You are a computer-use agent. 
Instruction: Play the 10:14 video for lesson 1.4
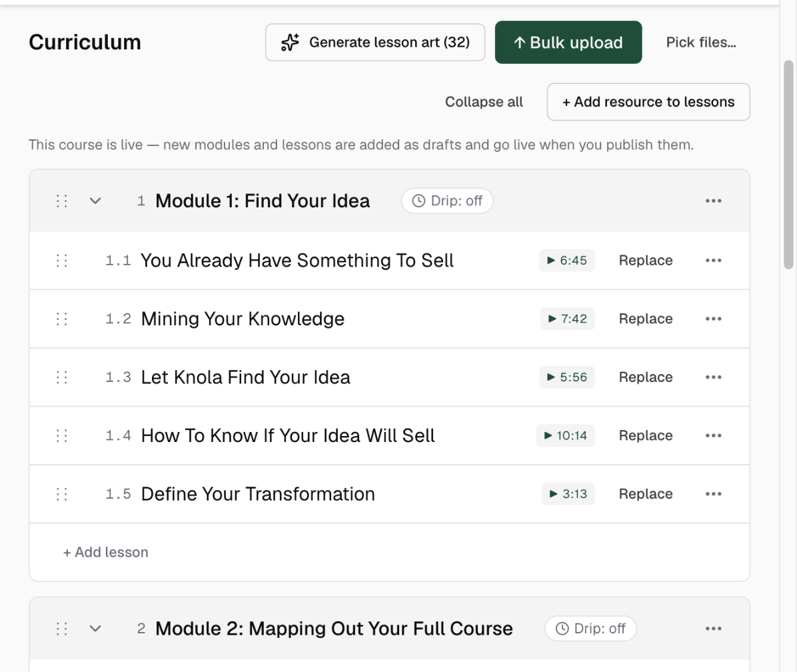pos(565,435)
